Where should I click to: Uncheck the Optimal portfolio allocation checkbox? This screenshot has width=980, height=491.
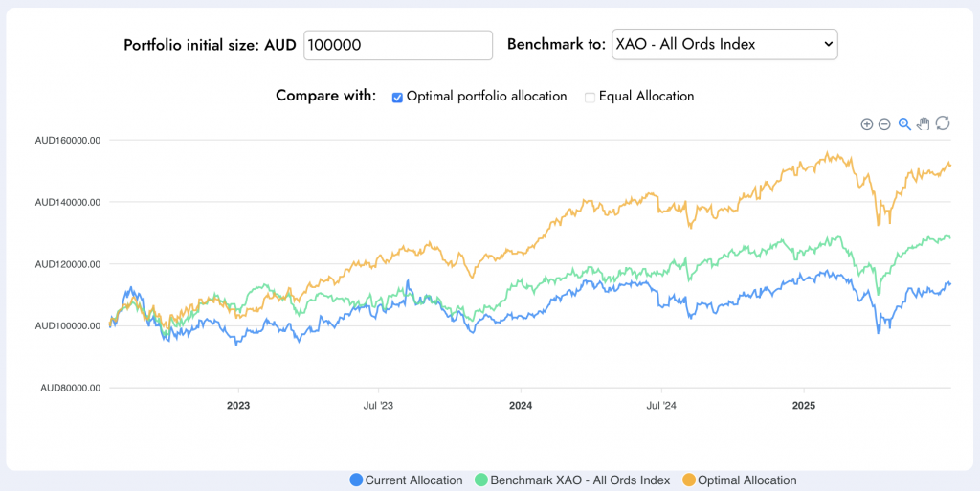[x=397, y=97]
